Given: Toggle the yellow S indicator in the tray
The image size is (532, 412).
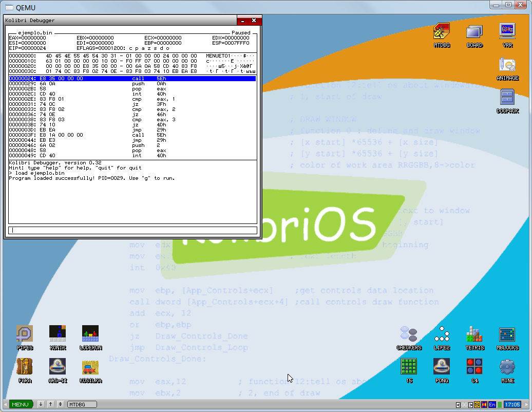Looking at the screenshot, I should [477, 404].
